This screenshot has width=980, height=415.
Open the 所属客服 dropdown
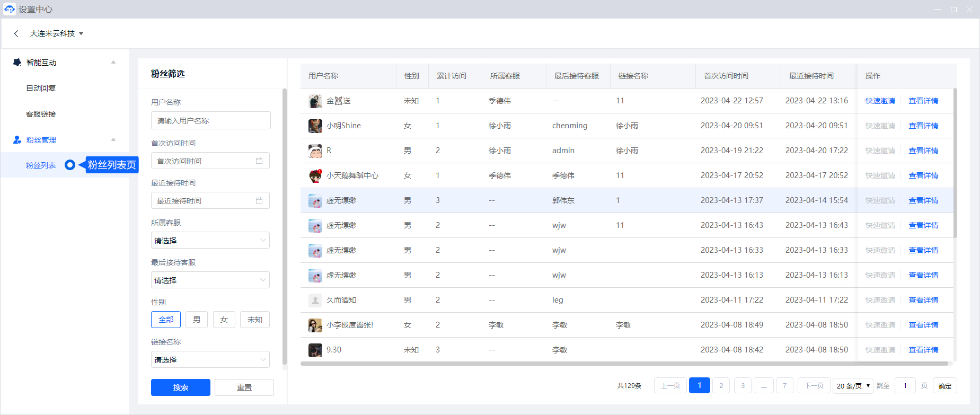pyautogui.click(x=210, y=240)
